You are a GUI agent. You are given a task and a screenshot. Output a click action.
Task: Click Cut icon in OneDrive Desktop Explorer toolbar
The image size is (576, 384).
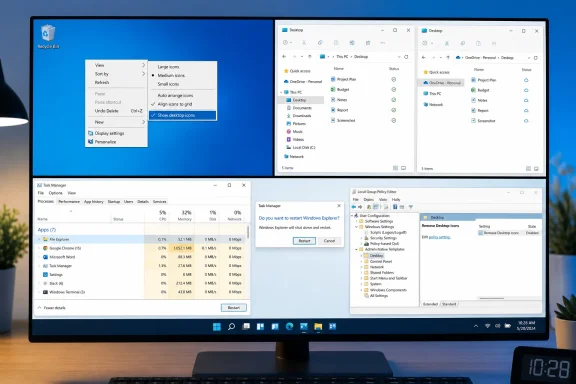point(447,43)
